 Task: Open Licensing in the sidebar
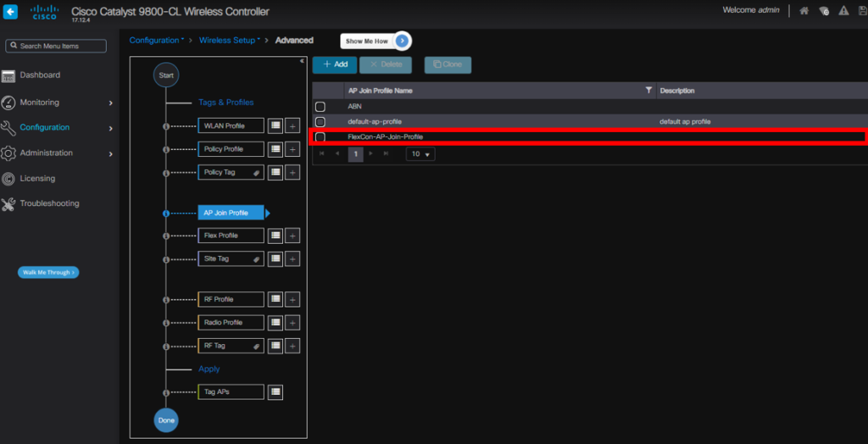coord(37,178)
